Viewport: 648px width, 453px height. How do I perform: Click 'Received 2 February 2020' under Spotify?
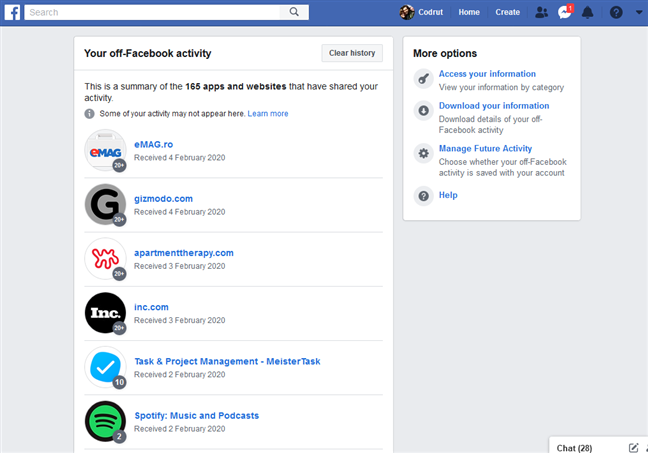point(179,429)
